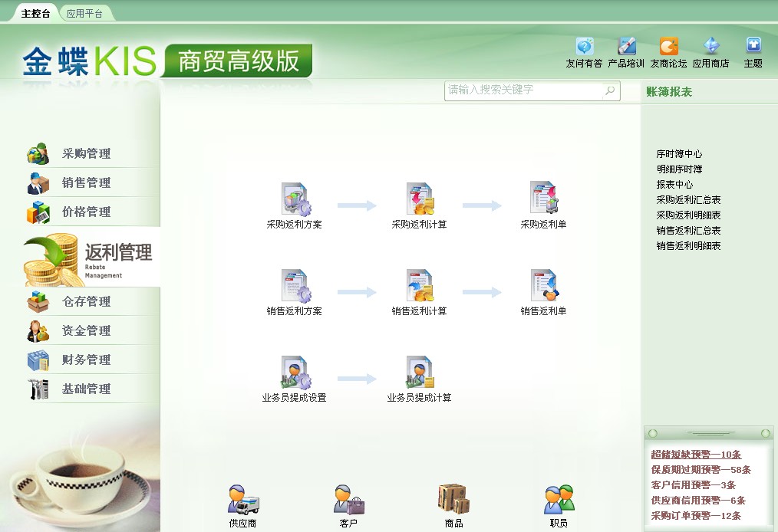Select 采购管理 module label
The height and width of the screenshot is (532, 778).
[x=87, y=154]
